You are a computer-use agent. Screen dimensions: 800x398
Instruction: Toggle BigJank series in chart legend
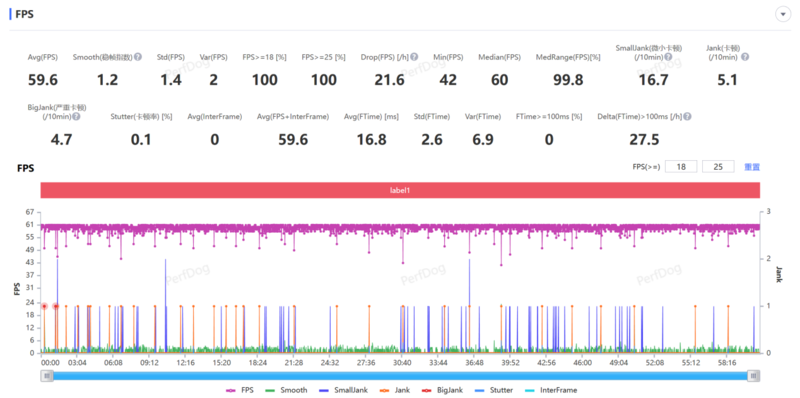coord(441,390)
